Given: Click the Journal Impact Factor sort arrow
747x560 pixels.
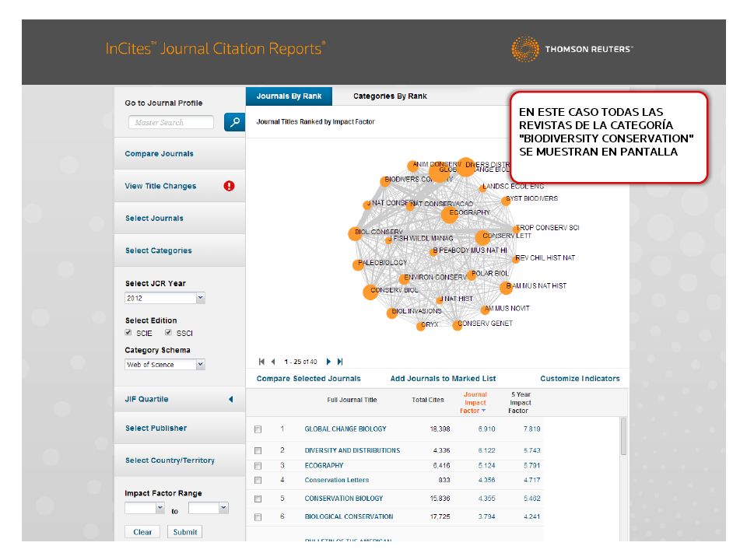Looking at the screenshot, I should coord(483,411).
